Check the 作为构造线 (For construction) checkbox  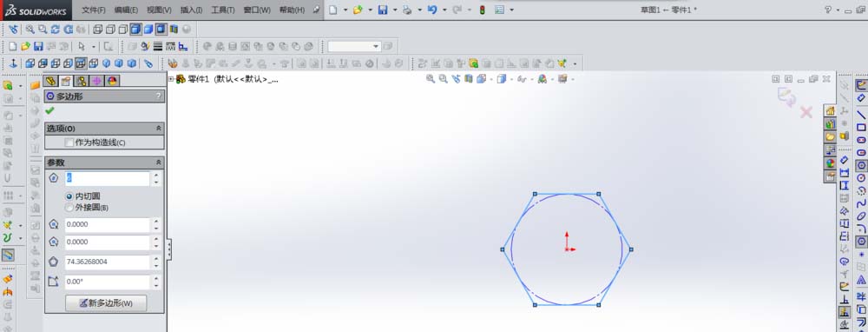(x=69, y=143)
